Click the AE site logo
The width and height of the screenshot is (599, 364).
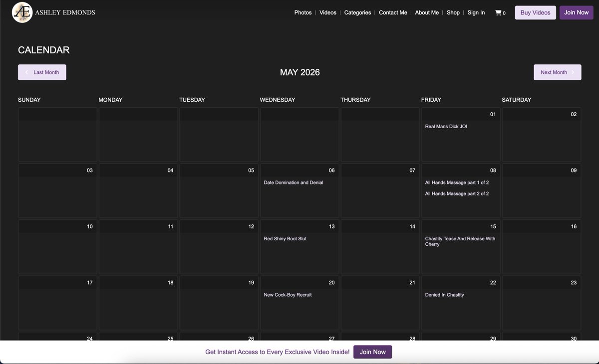pos(22,12)
